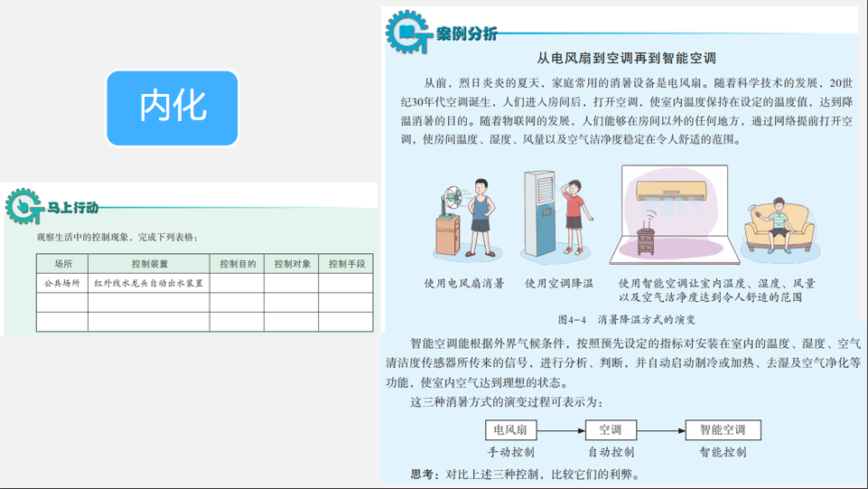
Task: Click the 控制手段 table header
Action: (346, 264)
